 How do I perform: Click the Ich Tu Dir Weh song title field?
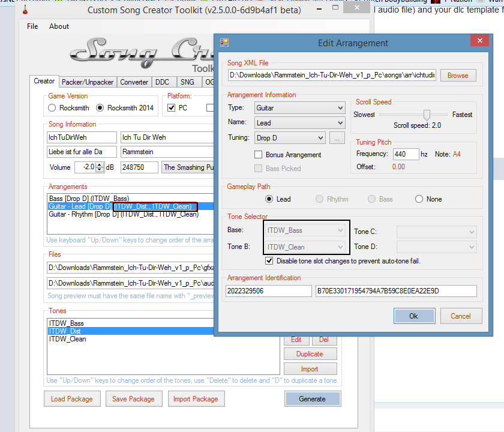(x=167, y=137)
